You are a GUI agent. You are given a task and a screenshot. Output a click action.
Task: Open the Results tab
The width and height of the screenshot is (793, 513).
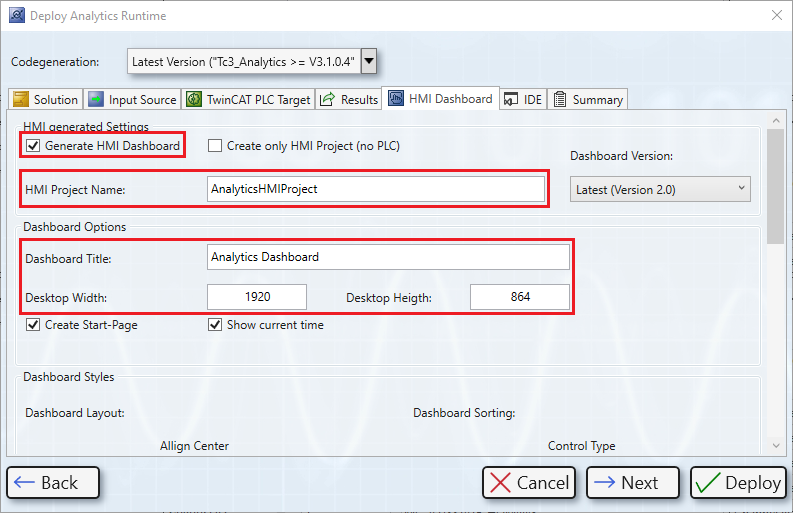click(x=350, y=99)
